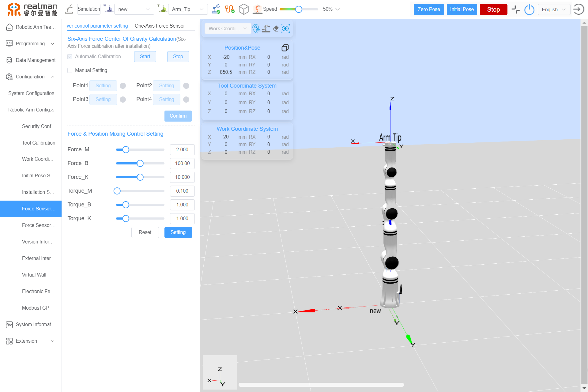Edit the Force_B value input field
The height and width of the screenshot is (392, 588).
click(182, 163)
